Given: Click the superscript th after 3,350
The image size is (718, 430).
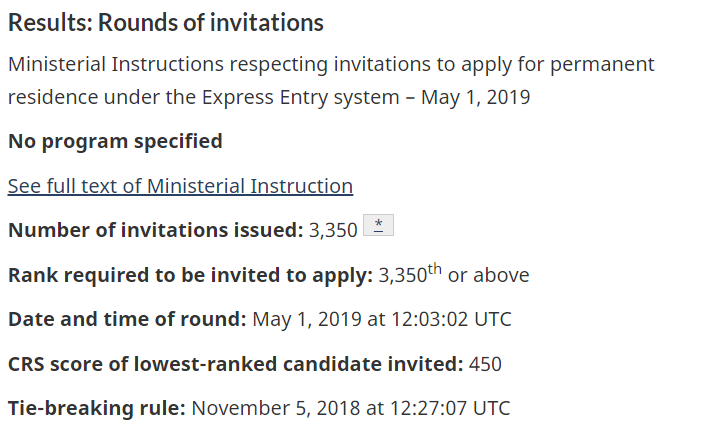Looking at the screenshot, I should 434,268.
